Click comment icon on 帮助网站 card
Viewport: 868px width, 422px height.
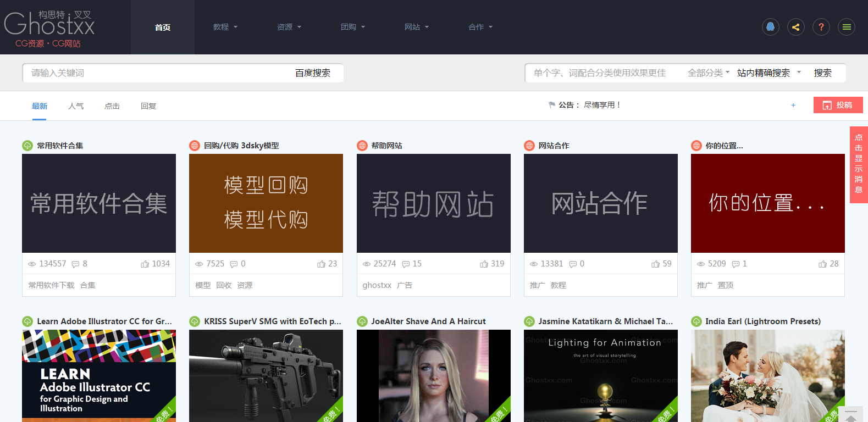pos(406,264)
